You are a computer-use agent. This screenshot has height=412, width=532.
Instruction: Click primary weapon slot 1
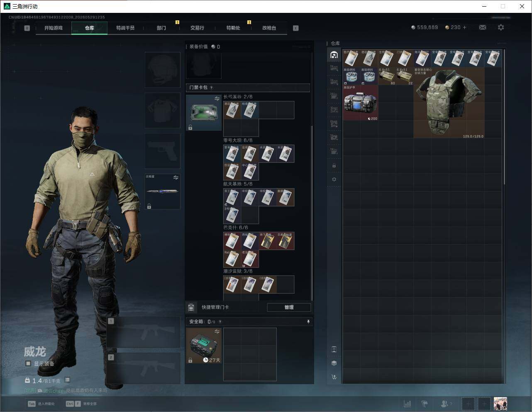(144, 332)
